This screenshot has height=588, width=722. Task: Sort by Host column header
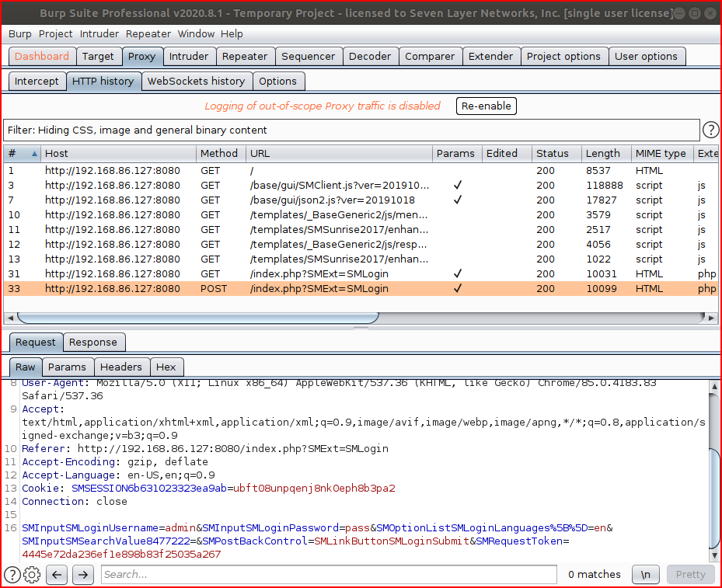point(118,154)
